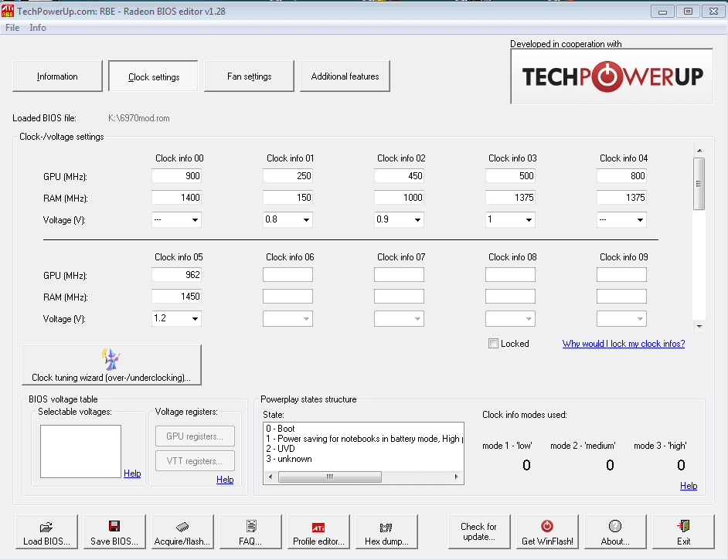
Task: Open the ATI Profile editor icon button
Action: point(318,531)
